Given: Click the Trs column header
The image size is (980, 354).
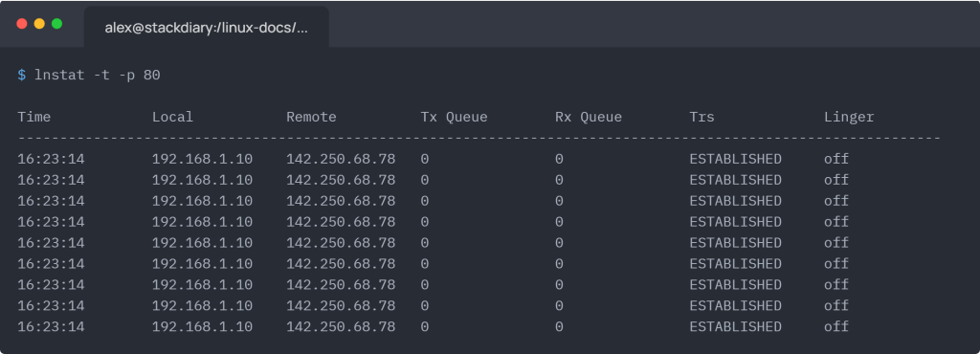Looking at the screenshot, I should point(702,117).
